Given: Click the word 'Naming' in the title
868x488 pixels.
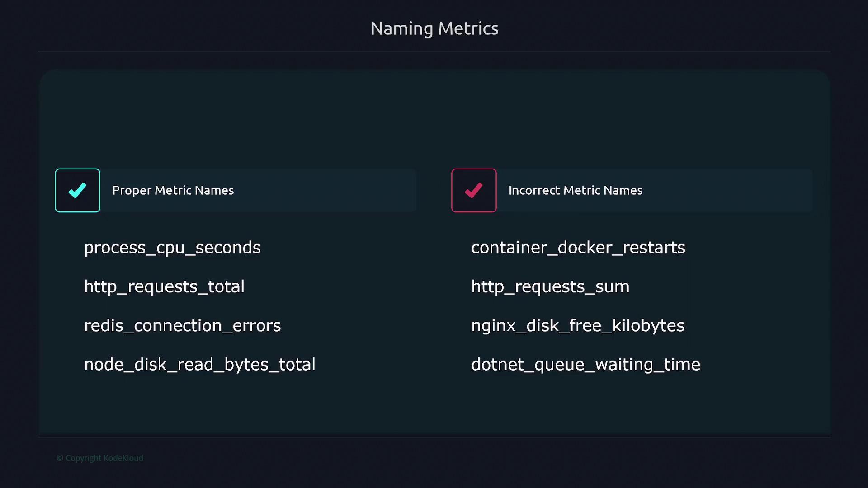Looking at the screenshot, I should tap(401, 28).
